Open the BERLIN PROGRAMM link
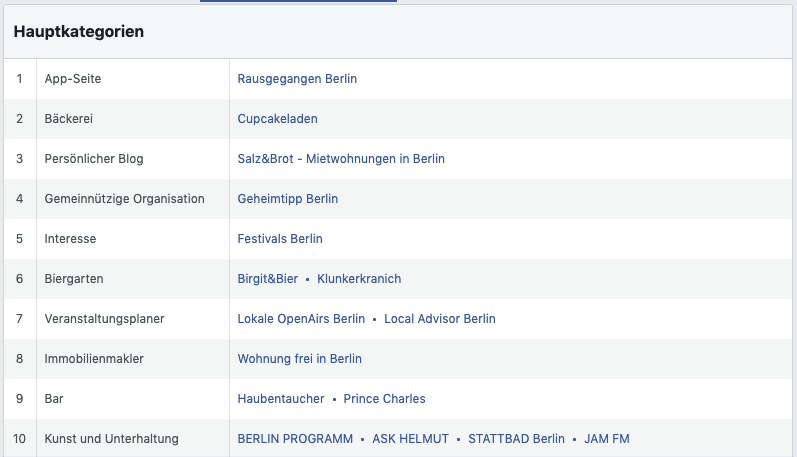The width and height of the screenshot is (797, 457). coord(295,439)
